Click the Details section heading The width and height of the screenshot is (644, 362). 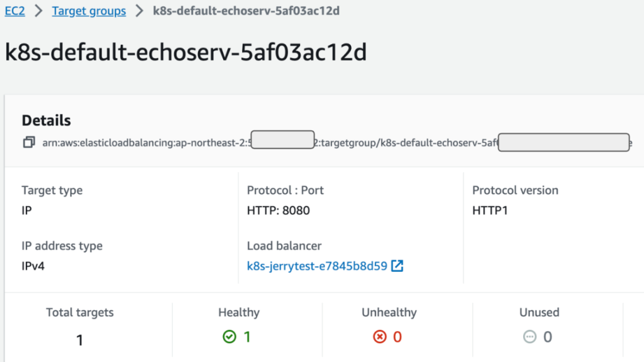pos(47,121)
